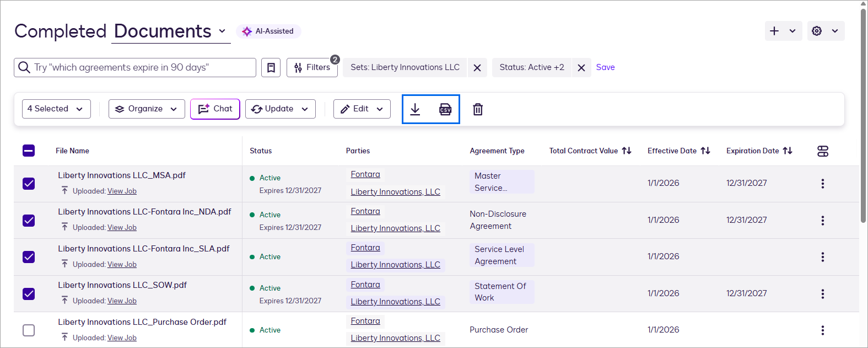This screenshot has height=348, width=868.
Task: Click file name Liberty Innovations LLC_SOW.pdf
Action: click(122, 285)
